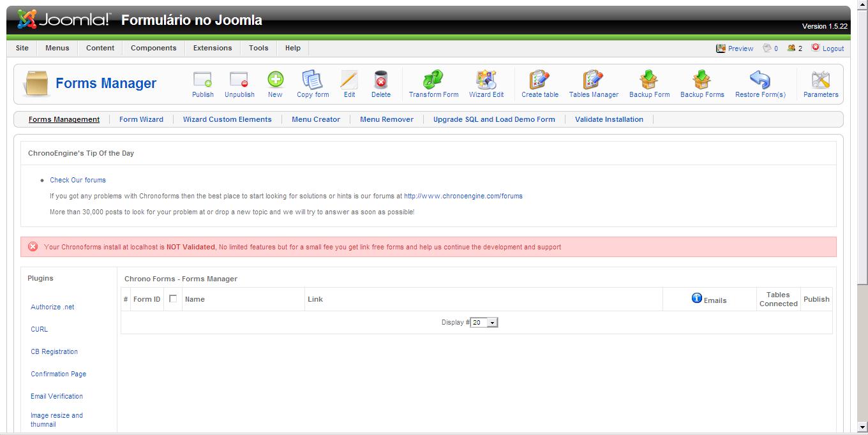The width and height of the screenshot is (868, 435).
Task: Select the Email Verification plugin link
Action: [57, 396]
